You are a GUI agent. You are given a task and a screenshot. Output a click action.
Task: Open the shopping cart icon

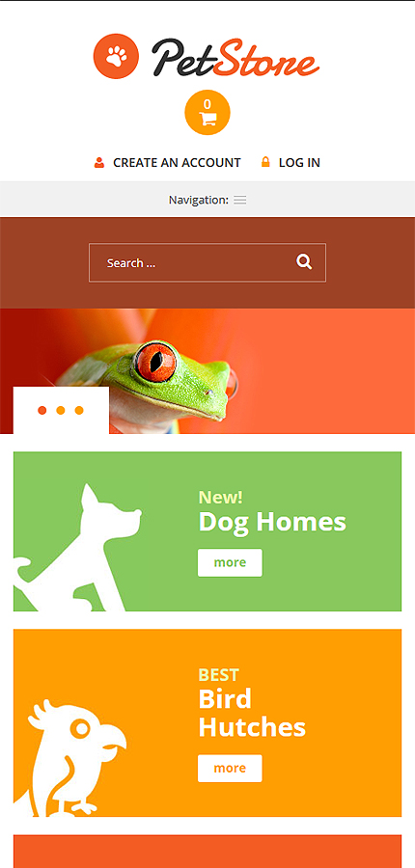pyautogui.click(x=207, y=113)
